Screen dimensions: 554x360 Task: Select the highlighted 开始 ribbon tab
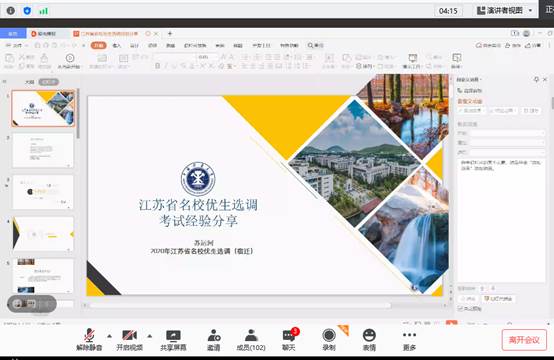point(98,45)
